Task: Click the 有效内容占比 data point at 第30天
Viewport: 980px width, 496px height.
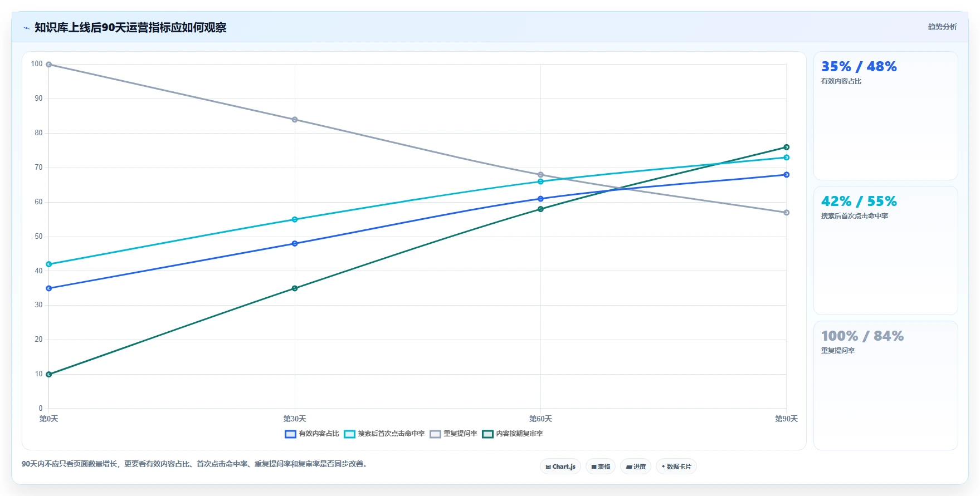Action: 295,243
